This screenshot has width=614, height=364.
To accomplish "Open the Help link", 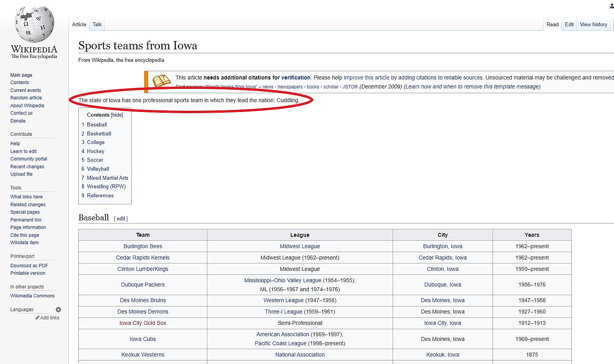I will 15,144.
